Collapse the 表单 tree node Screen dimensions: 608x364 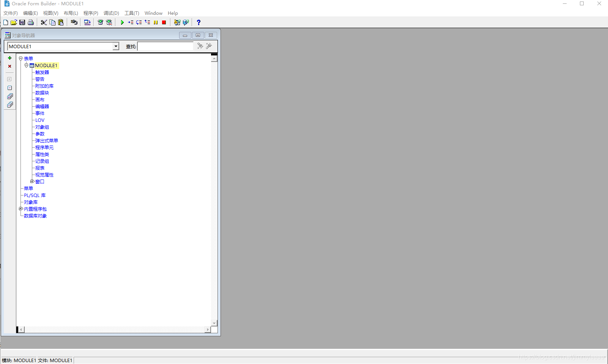click(21, 58)
